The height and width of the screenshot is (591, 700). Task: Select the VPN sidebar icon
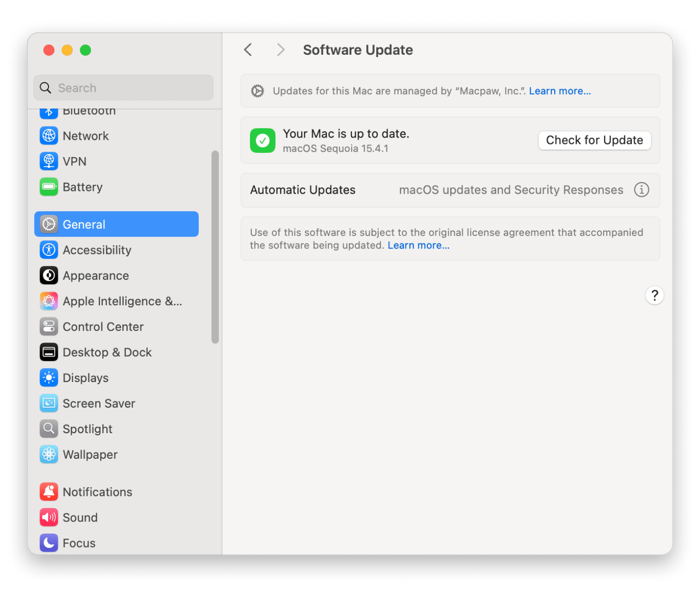coord(49,161)
